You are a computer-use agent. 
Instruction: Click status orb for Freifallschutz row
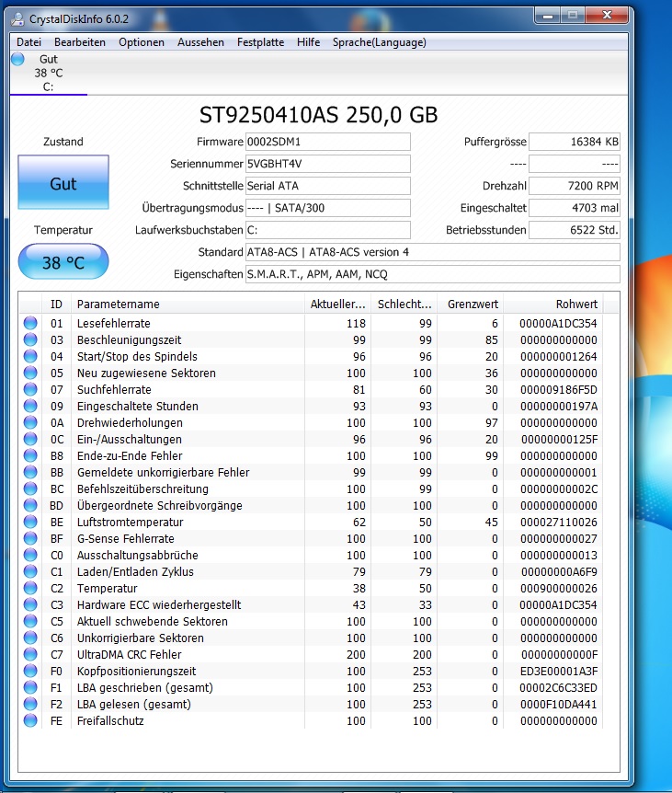point(30,720)
